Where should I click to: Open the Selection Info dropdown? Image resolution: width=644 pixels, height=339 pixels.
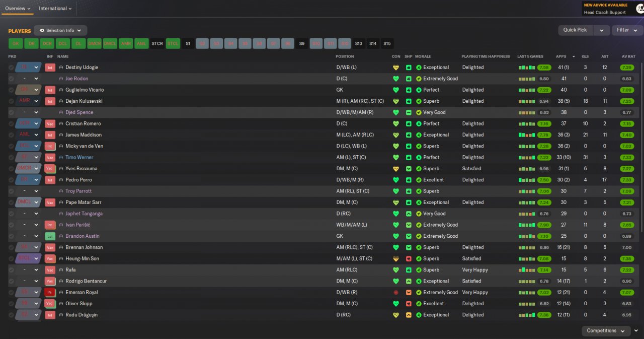click(60, 31)
